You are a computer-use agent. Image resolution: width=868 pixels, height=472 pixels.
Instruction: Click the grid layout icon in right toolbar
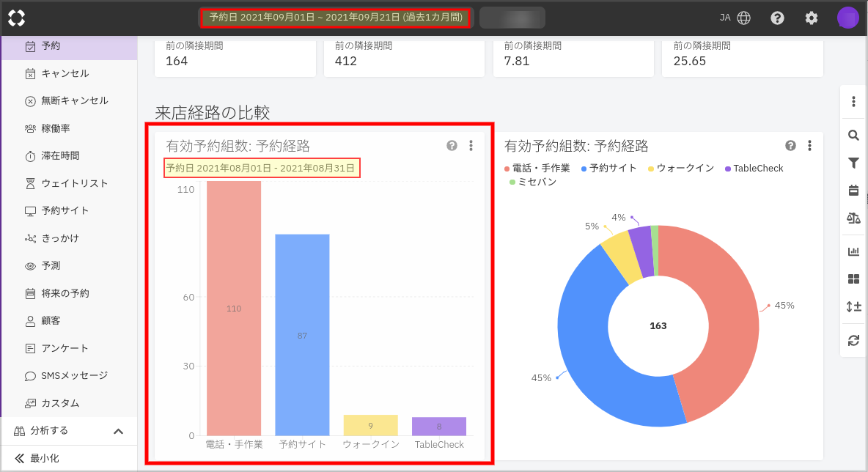point(853,279)
